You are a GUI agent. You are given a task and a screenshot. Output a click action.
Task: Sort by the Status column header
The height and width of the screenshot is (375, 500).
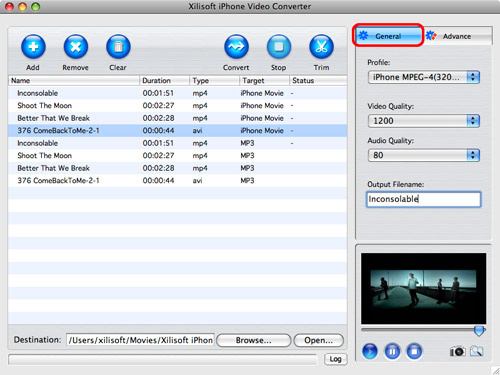[x=318, y=80]
